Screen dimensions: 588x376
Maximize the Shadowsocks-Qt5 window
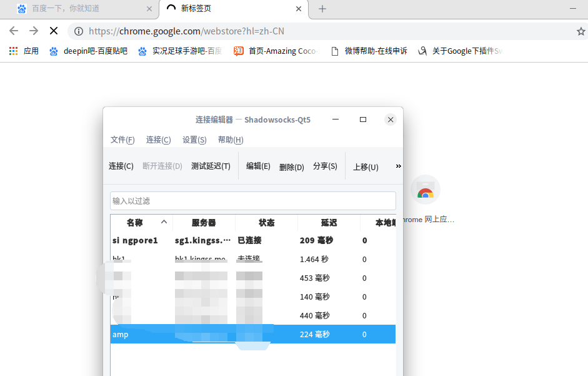(x=363, y=119)
